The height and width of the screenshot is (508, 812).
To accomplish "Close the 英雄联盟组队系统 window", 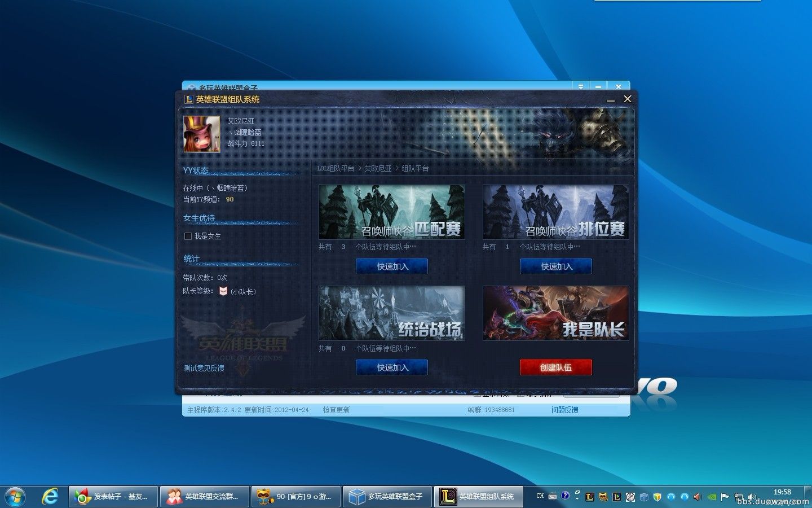I will pos(627,99).
